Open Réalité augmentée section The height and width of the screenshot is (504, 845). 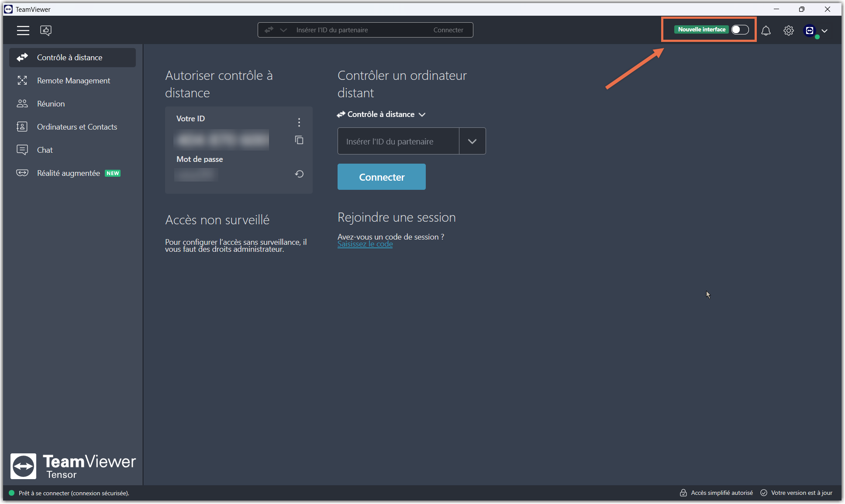coord(72,173)
